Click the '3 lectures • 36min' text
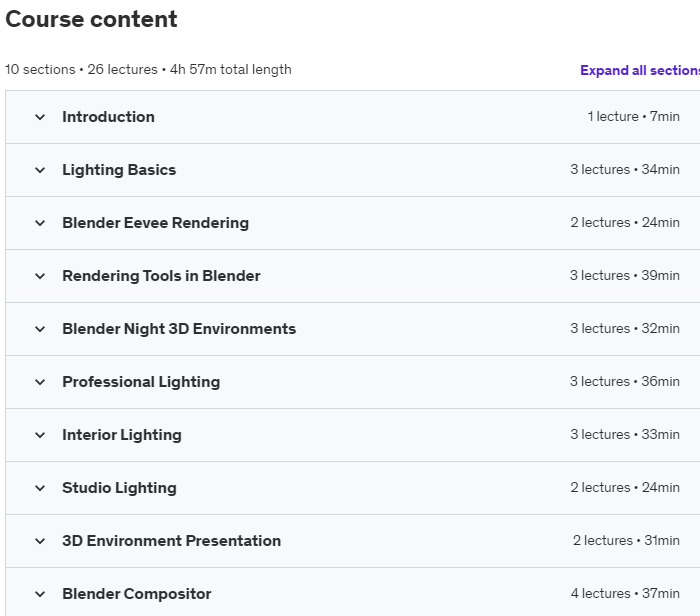This screenshot has width=700, height=616. click(625, 382)
